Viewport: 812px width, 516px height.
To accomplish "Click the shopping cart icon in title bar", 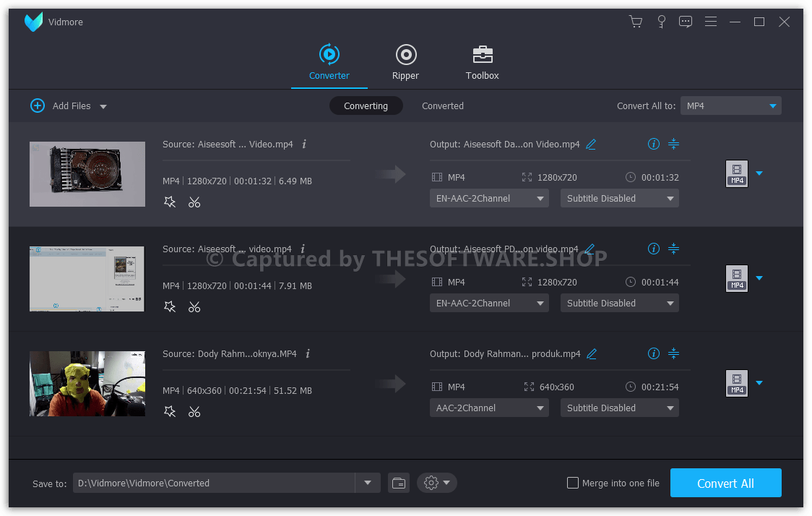I will [635, 22].
